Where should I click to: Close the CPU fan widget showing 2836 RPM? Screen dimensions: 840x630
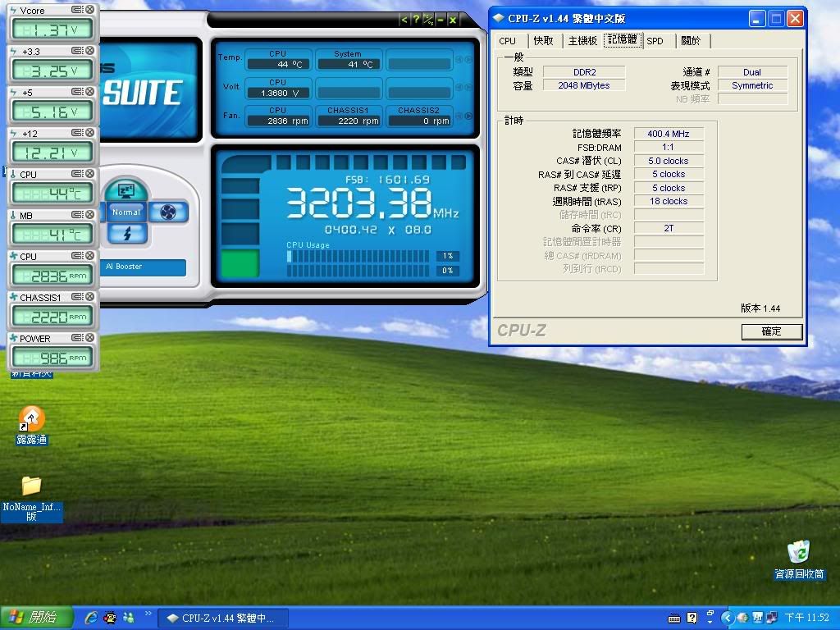click(89, 256)
